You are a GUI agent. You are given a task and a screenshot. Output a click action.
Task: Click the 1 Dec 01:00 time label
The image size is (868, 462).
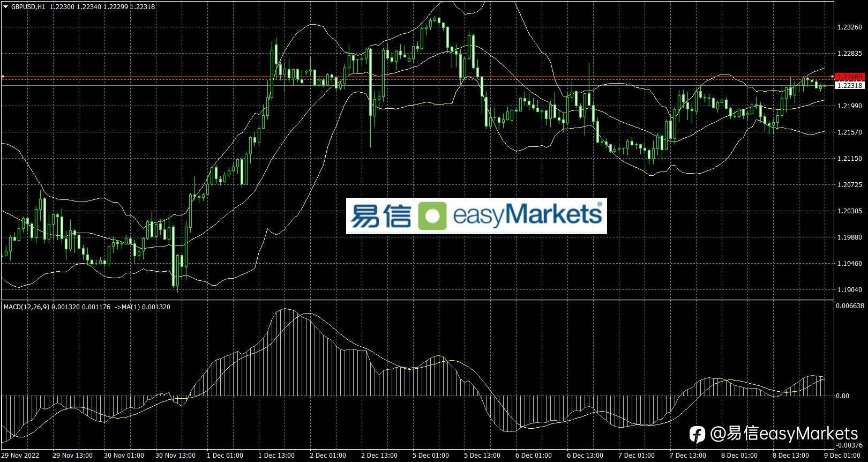[x=225, y=456]
